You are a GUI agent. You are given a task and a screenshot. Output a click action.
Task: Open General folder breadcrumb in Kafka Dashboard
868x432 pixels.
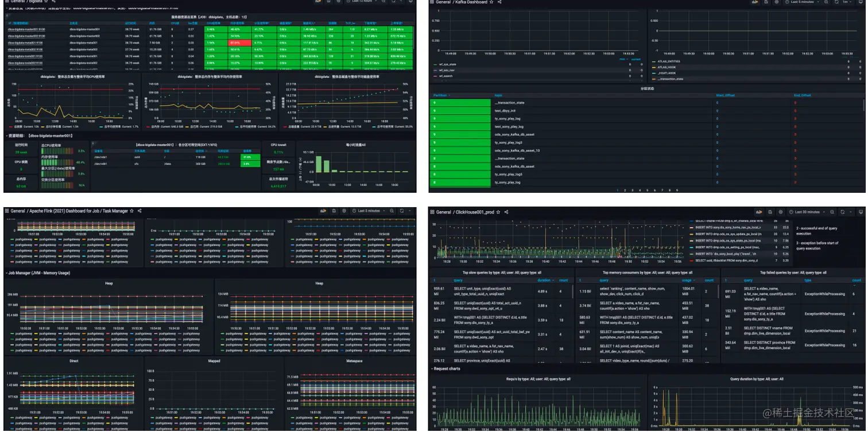(x=444, y=2)
